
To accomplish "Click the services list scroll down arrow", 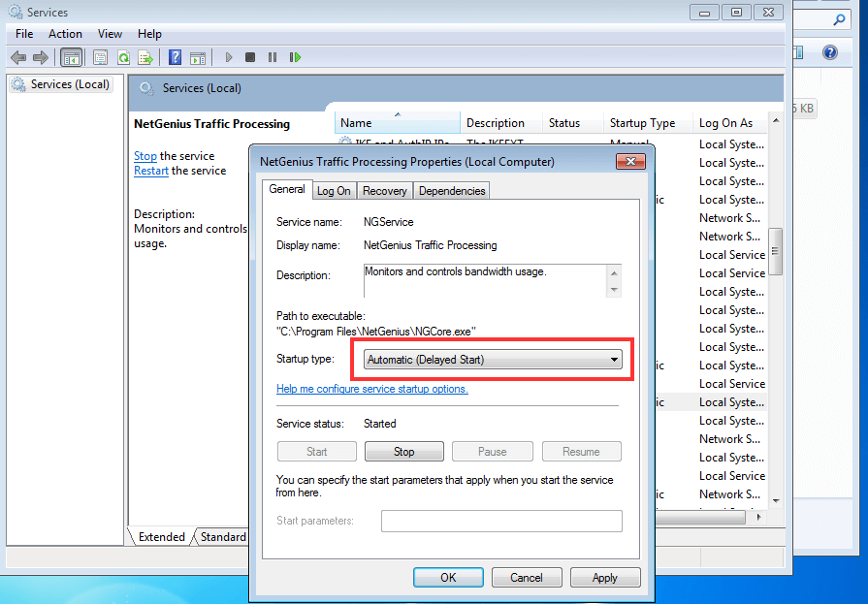I will pyautogui.click(x=776, y=501).
